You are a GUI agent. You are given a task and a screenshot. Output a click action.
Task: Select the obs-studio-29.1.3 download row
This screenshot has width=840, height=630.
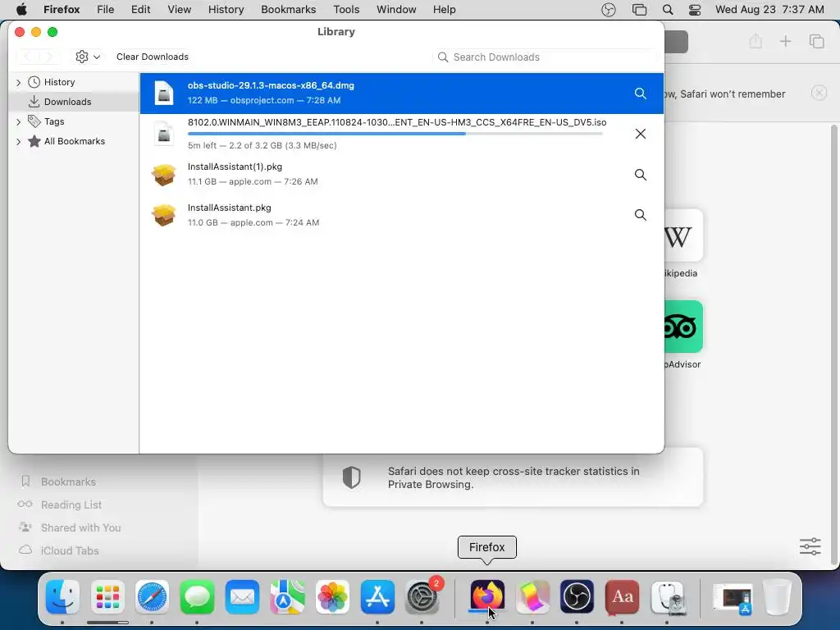[402, 94]
